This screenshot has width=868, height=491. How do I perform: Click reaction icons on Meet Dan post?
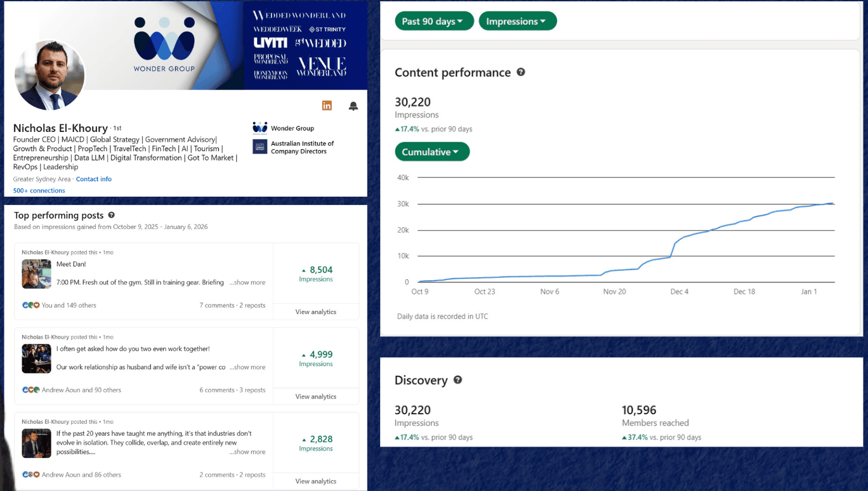point(30,305)
